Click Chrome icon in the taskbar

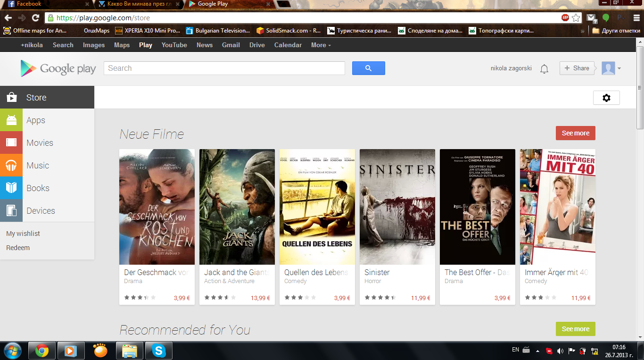click(x=42, y=351)
